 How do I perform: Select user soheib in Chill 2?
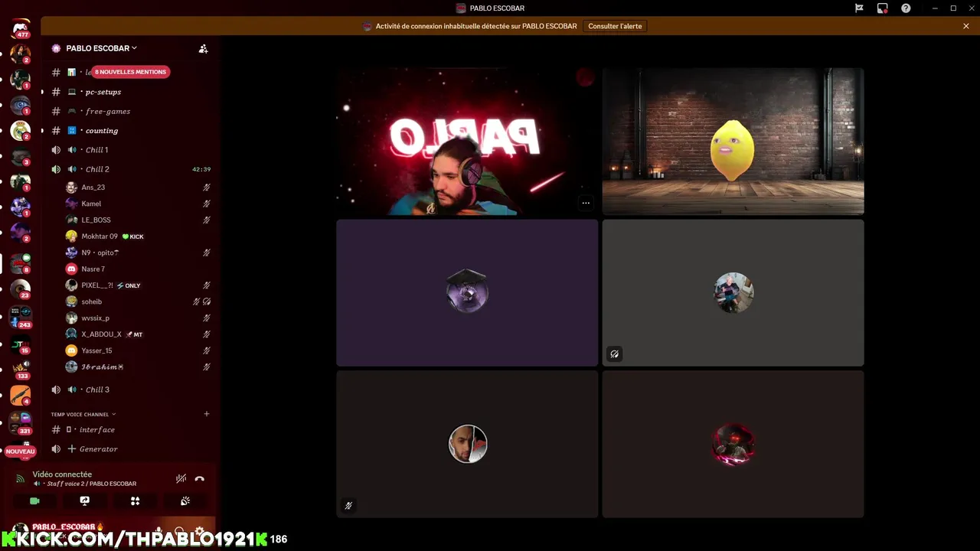click(138, 302)
